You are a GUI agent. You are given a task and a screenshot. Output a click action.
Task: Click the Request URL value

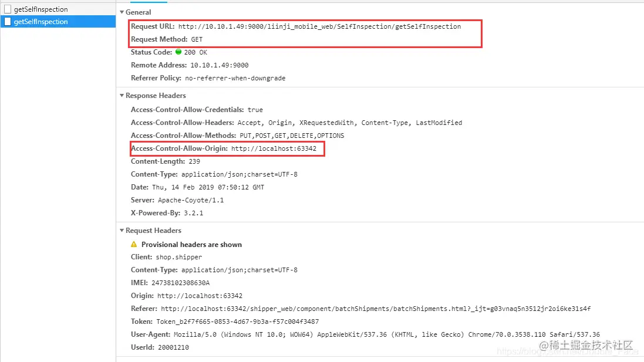tap(319, 26)
